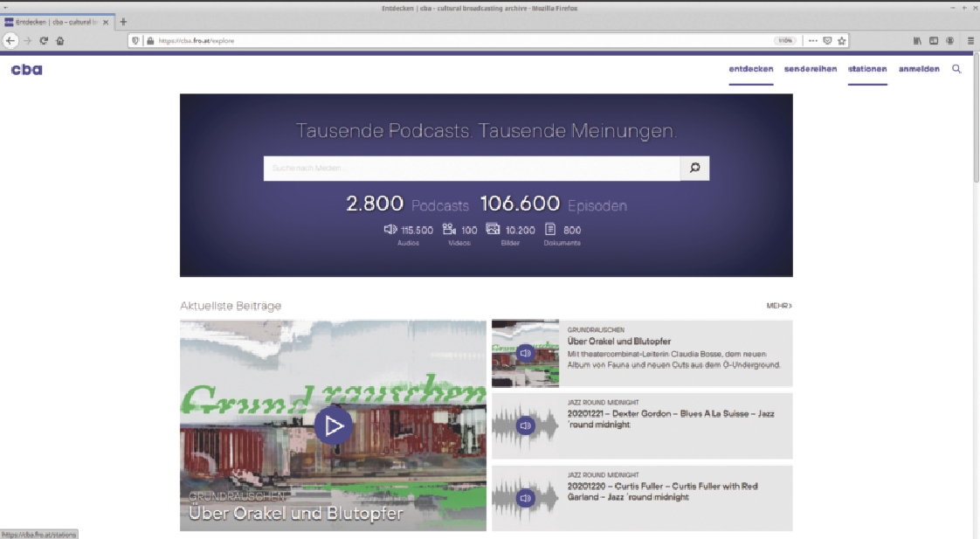Play the featured Grundrauschen episode
The image size is (980, 539).
[x=333, y=425]
